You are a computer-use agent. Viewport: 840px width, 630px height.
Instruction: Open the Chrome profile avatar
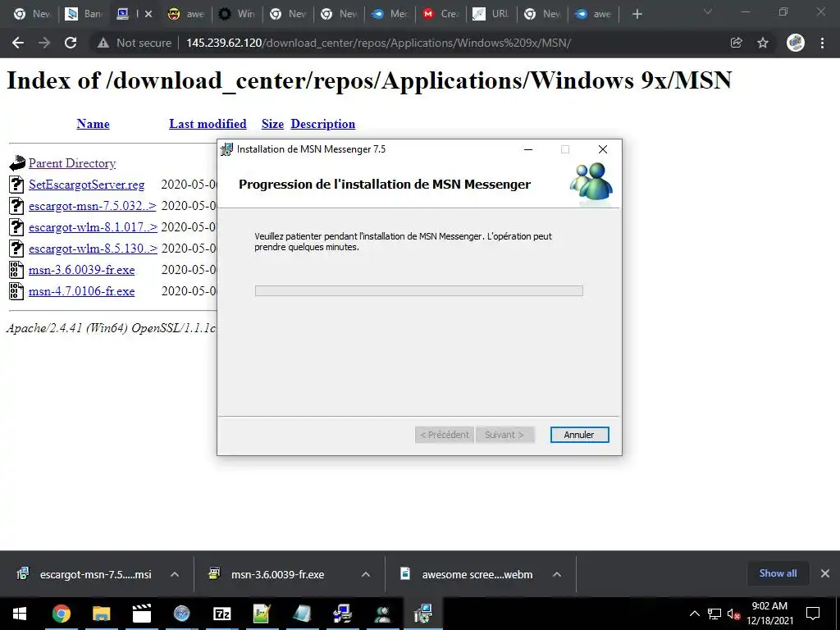coord(796,43)
